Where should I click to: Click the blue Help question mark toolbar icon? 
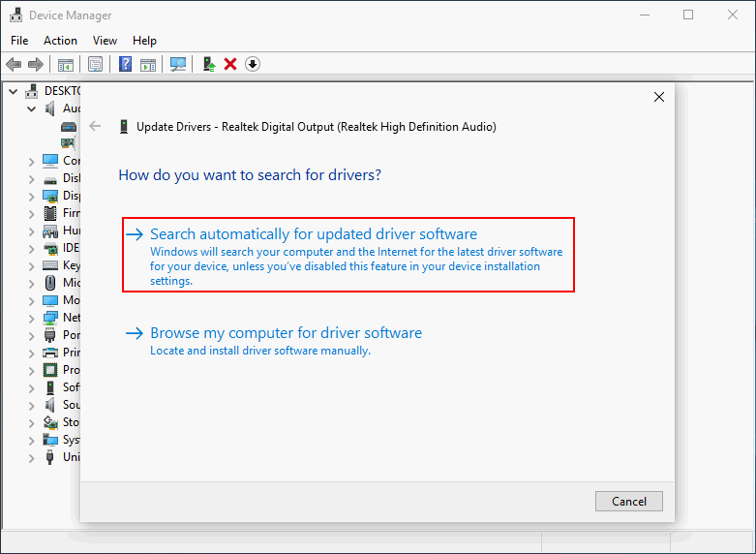point(126,64)
